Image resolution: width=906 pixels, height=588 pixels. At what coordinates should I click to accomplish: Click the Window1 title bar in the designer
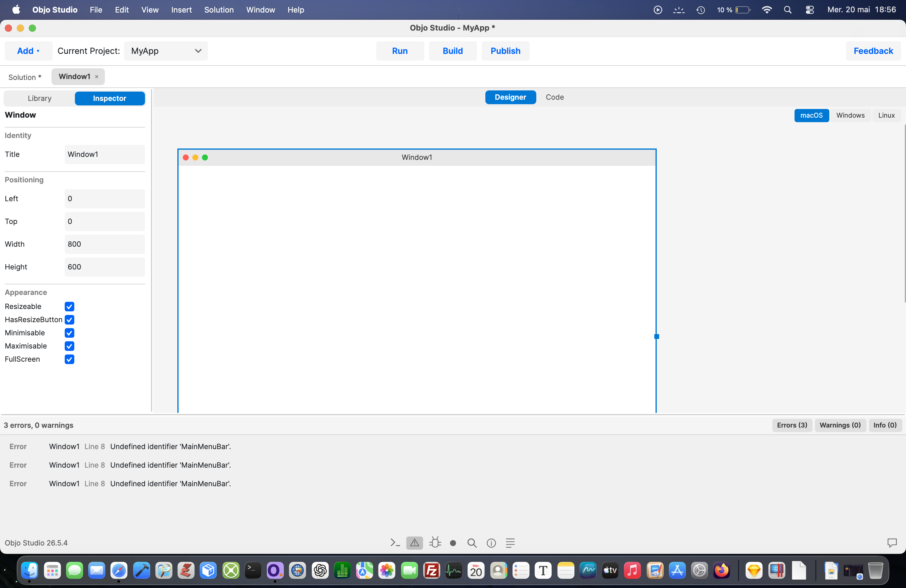pos(417,157)
